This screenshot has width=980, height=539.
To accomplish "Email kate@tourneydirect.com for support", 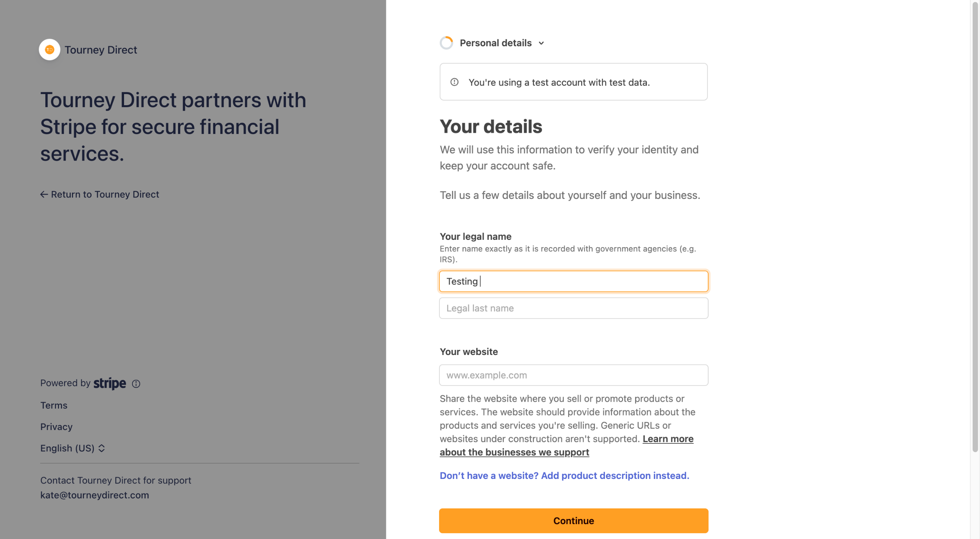I will pyautogui.click(x=95, y=495).
